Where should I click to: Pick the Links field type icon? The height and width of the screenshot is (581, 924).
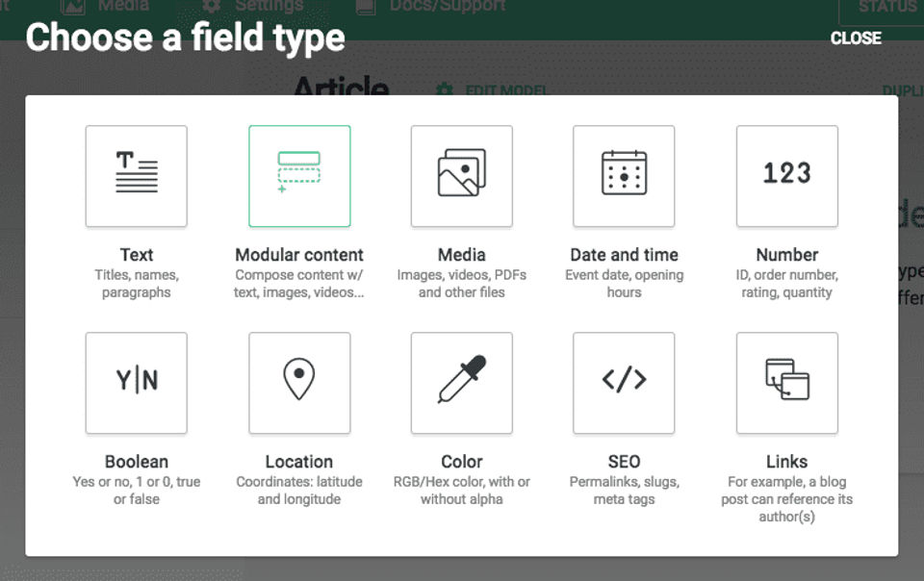click(x=786, y=383)
